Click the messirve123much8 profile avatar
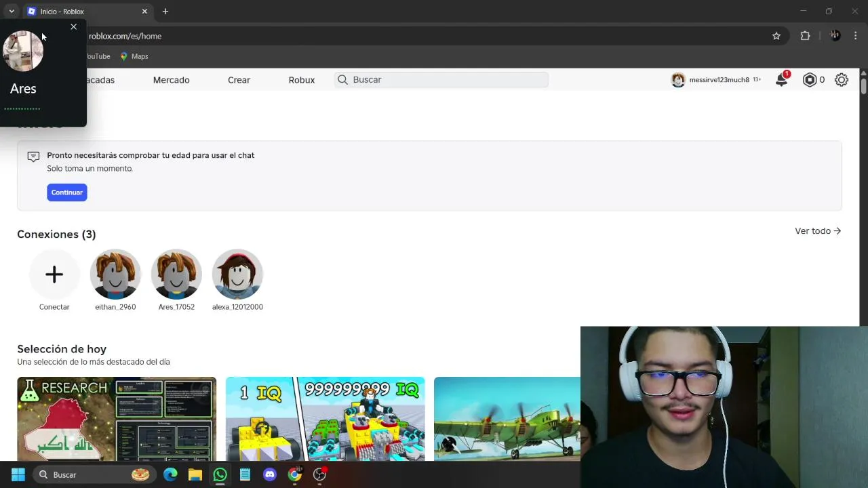The image size is (868, 488). [x=678, y=80]
